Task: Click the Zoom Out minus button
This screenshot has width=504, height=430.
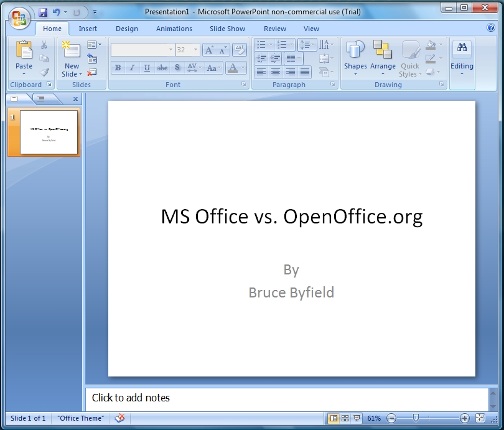Action: pyautogui.click(x=391, y=418)
